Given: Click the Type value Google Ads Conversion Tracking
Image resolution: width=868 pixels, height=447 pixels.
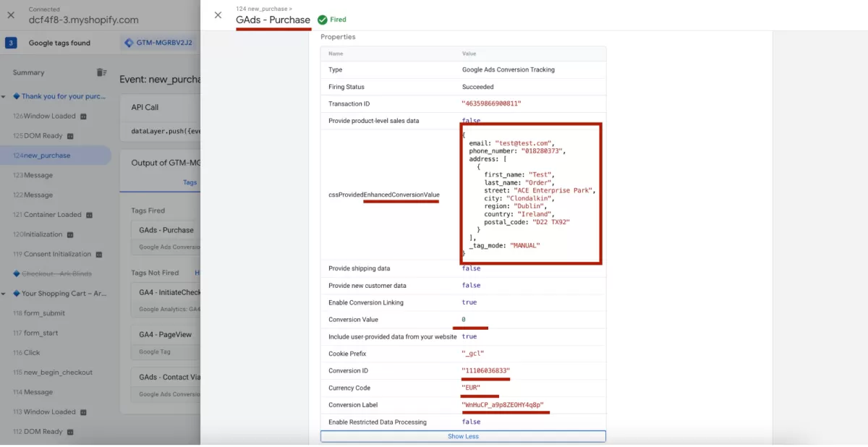Looking at the screenshot, I should [x=509, y=69].
